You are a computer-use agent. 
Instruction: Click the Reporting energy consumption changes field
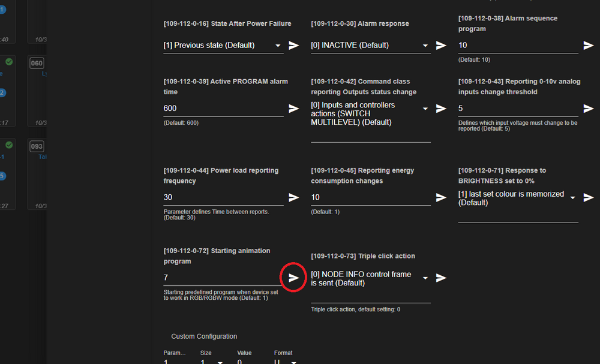[371, 198]
